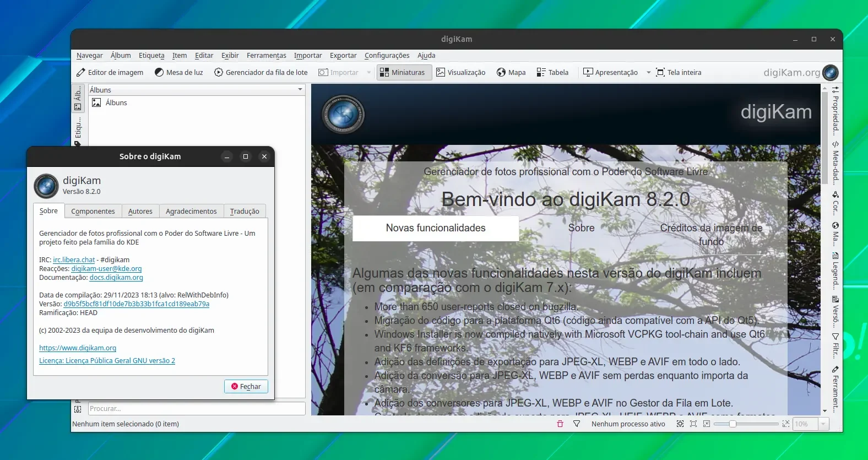Click the icon left of Procurar field

click(78, 409)
